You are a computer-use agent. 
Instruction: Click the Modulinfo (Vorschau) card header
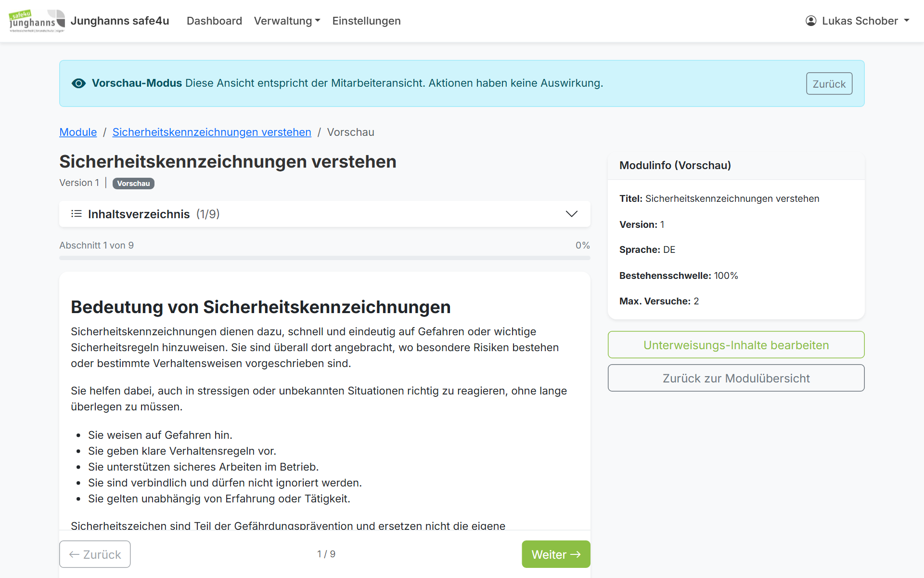(x=736, y=165)
